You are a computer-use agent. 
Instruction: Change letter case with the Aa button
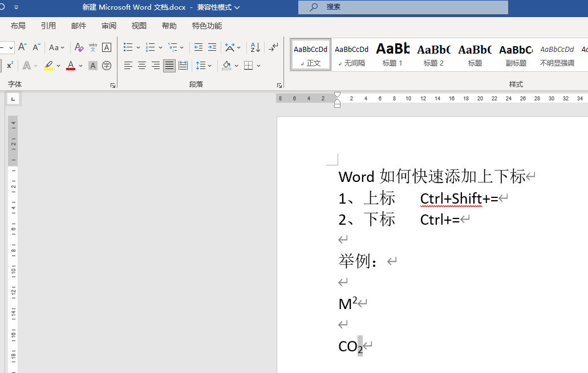pyautogui.click(x=56, y=47)
